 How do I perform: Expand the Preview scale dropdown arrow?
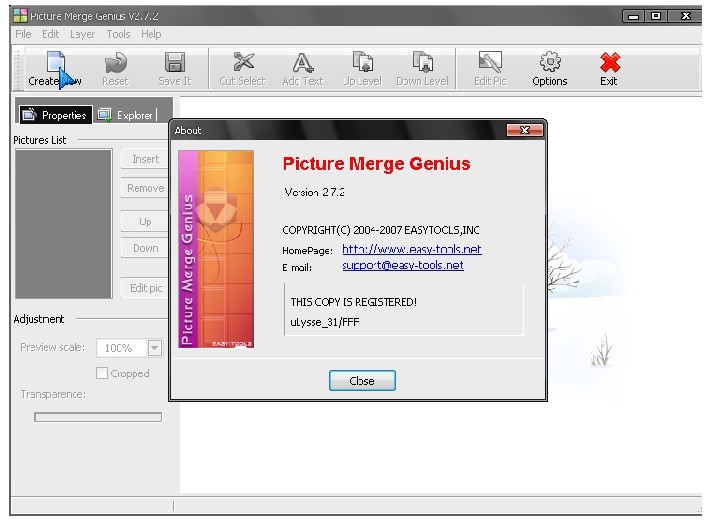tap(154, 348)
